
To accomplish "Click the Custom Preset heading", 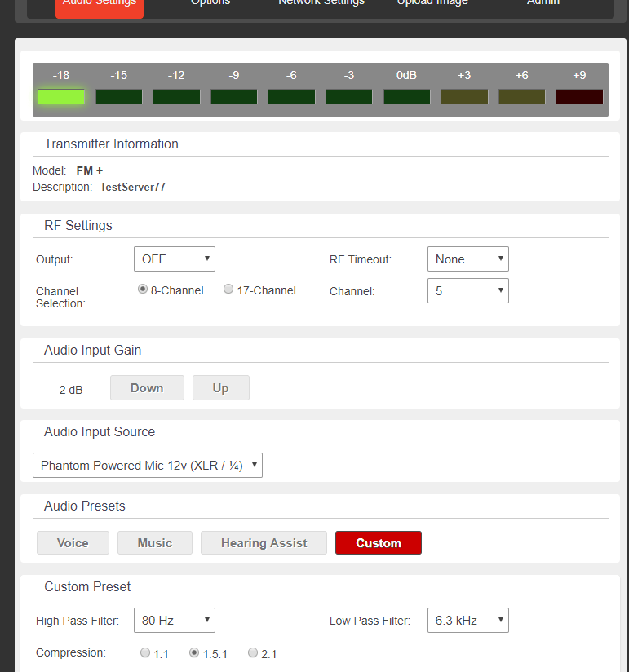I will click(87, 586).
